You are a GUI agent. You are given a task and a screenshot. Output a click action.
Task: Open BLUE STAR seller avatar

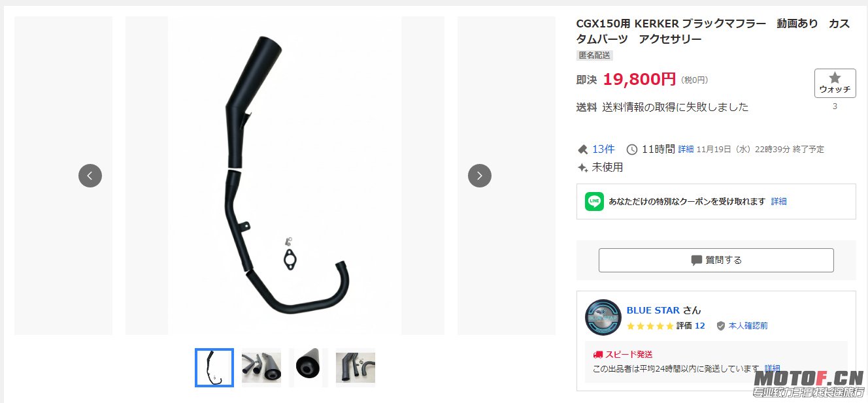(x=603, y=317)
